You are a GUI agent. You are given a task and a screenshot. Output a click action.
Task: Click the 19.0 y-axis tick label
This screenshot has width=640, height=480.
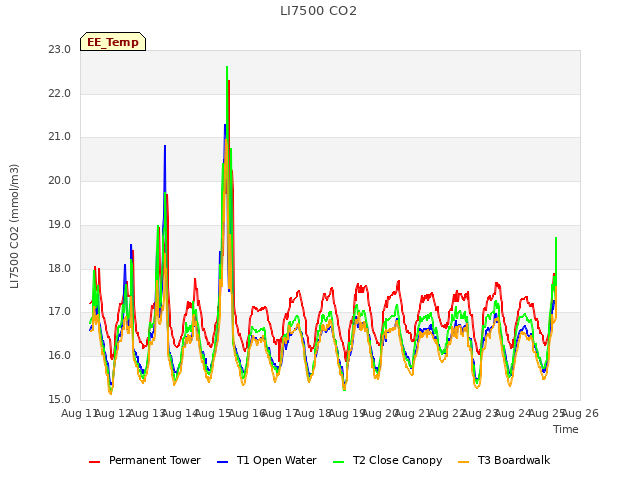[60, 224]
